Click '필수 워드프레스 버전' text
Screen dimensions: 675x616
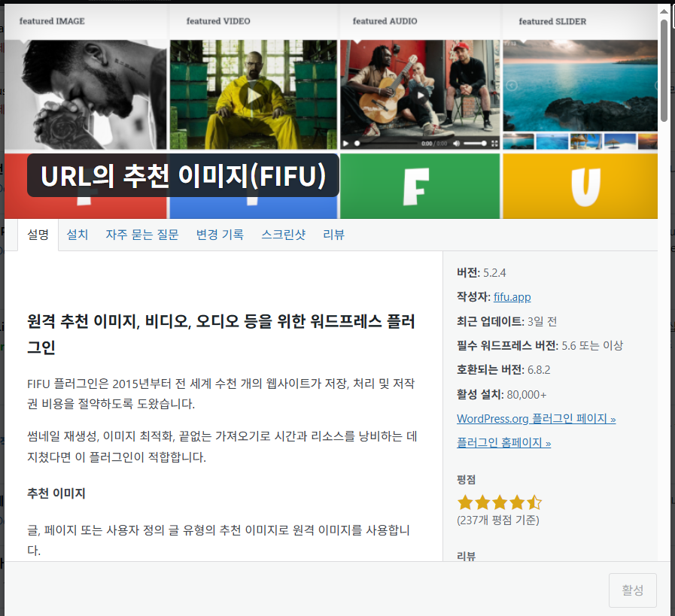point(507,345)
